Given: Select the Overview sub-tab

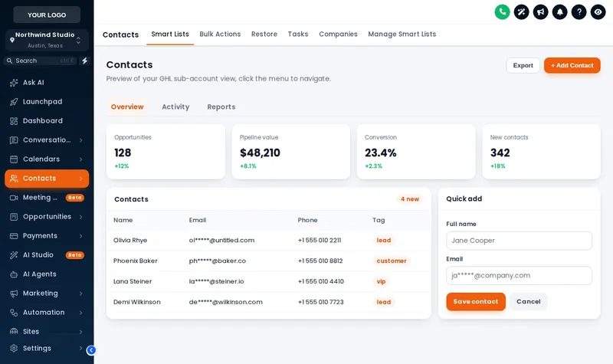Looking at the screenshot, I should tap(127, 107).
